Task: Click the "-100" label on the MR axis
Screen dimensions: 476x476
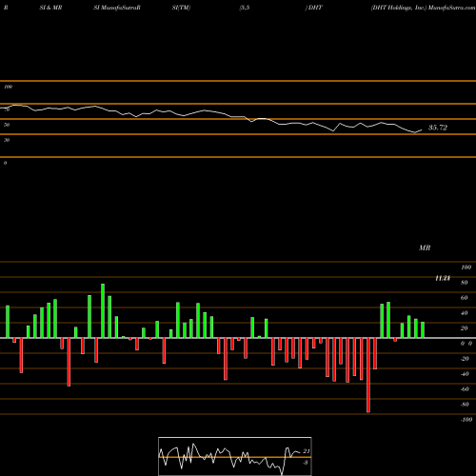Action: (x=466, y=420)
